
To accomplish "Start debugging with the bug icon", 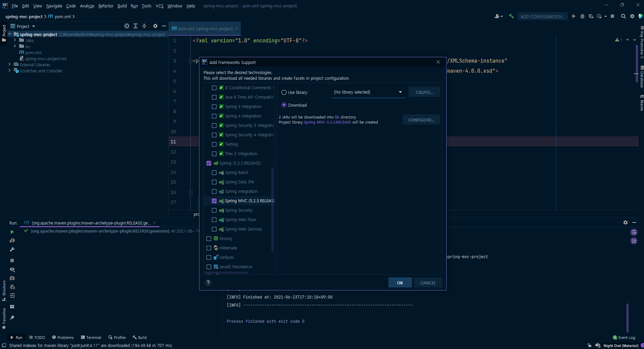I will (x=582, y=16).
